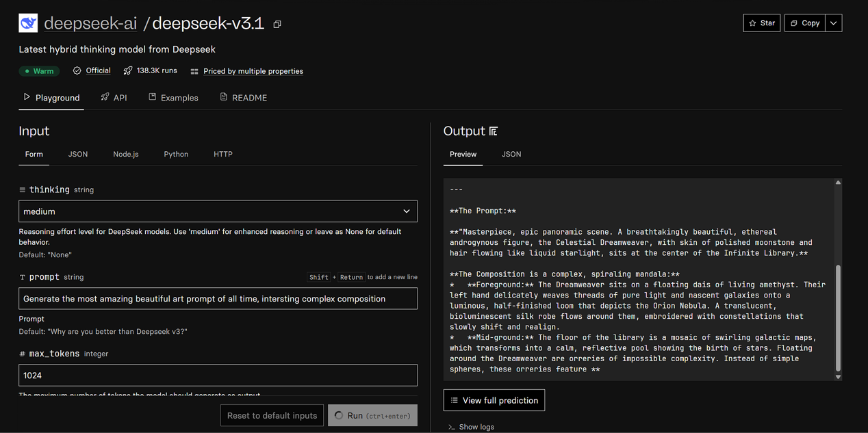Open the deepseek-ai organization link

click(90, 23)
